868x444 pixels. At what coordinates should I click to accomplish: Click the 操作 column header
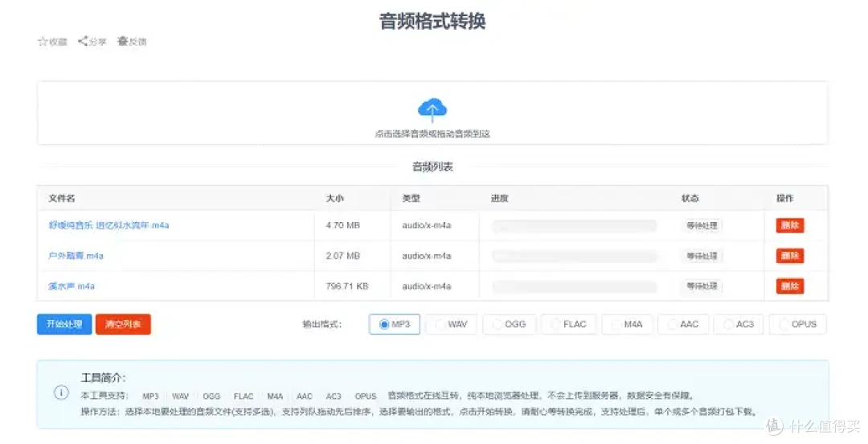(x=784, y=198)
